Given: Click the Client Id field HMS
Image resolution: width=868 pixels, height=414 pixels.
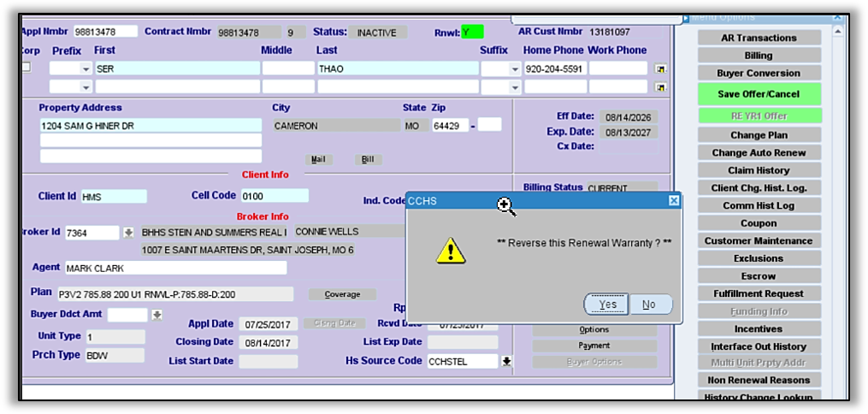Looking at the screenshot, I should [x=114, y=197].
